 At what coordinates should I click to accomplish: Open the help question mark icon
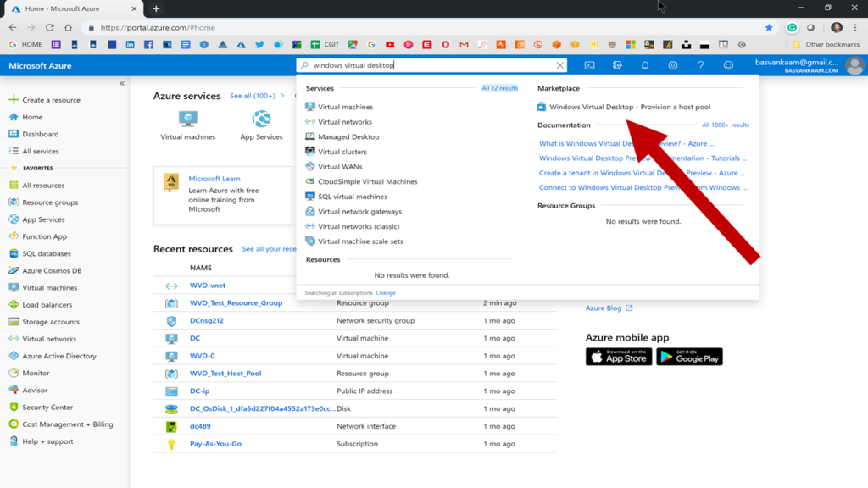click(700, 65)
